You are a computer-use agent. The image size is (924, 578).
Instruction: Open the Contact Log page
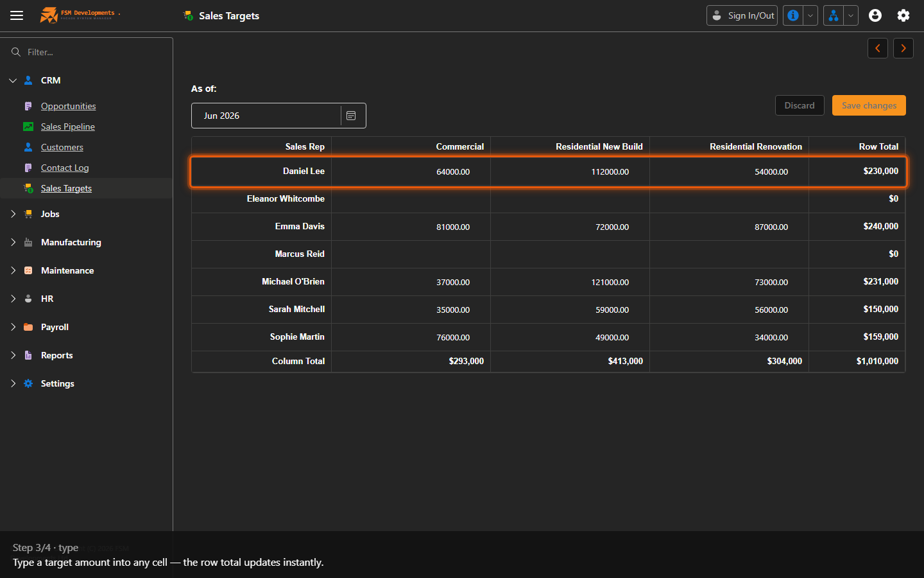[65, 168]
